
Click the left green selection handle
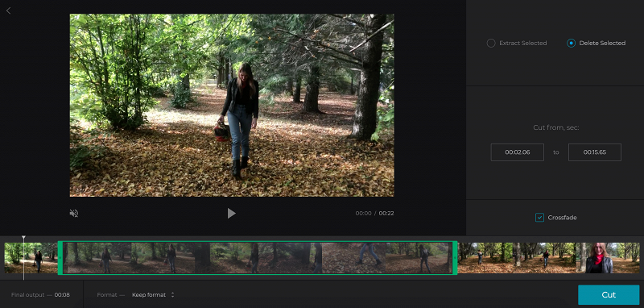point(60,258)
